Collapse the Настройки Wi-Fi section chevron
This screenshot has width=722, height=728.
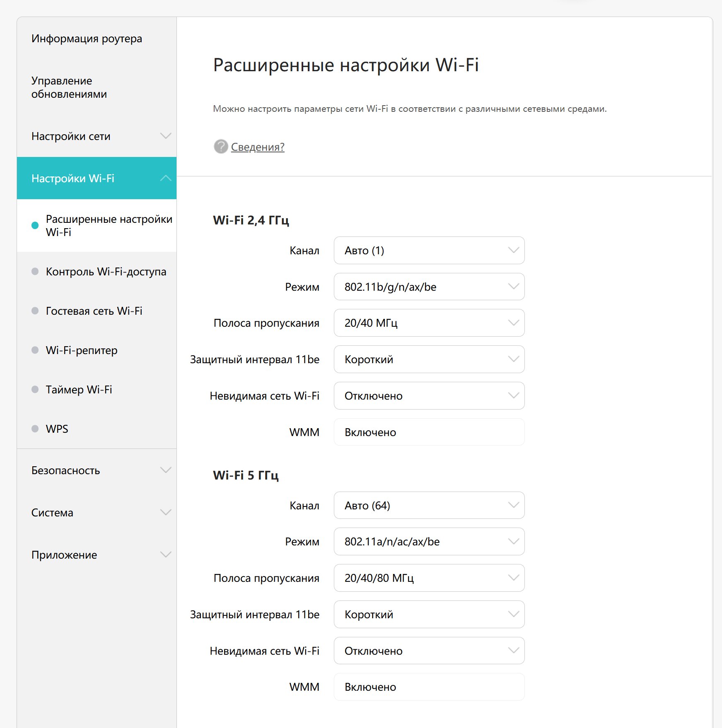click(166, 178)
